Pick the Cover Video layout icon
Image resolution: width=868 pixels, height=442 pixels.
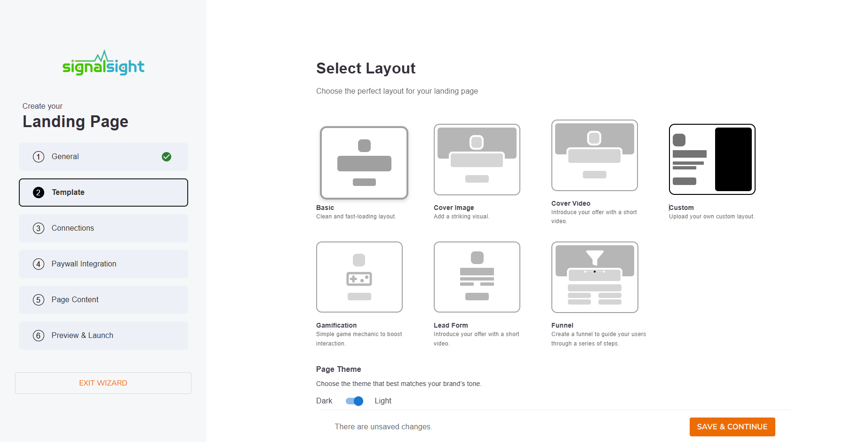[x=594, y=155]
